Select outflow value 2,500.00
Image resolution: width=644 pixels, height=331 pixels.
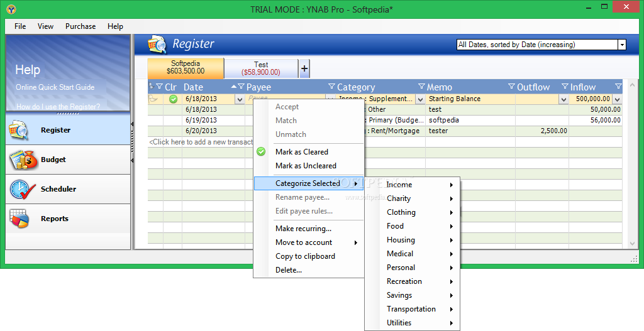click(x=541, y=131)
